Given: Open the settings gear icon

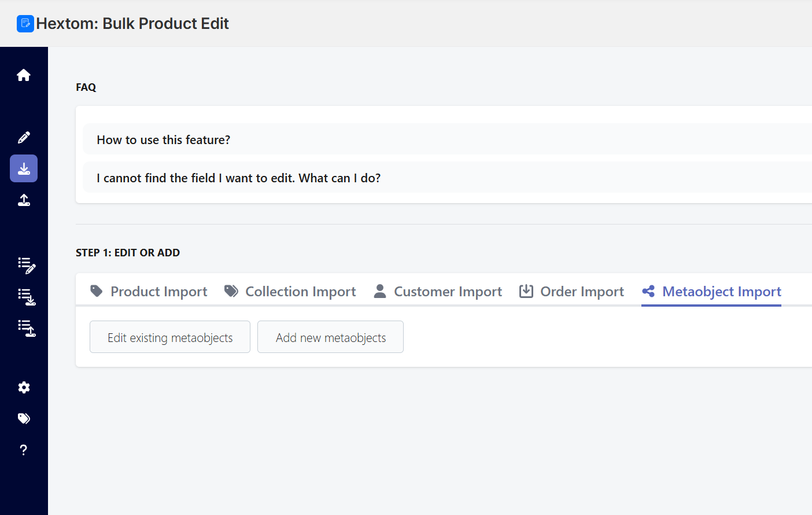Looking at the screenshot, I should 24,387.
